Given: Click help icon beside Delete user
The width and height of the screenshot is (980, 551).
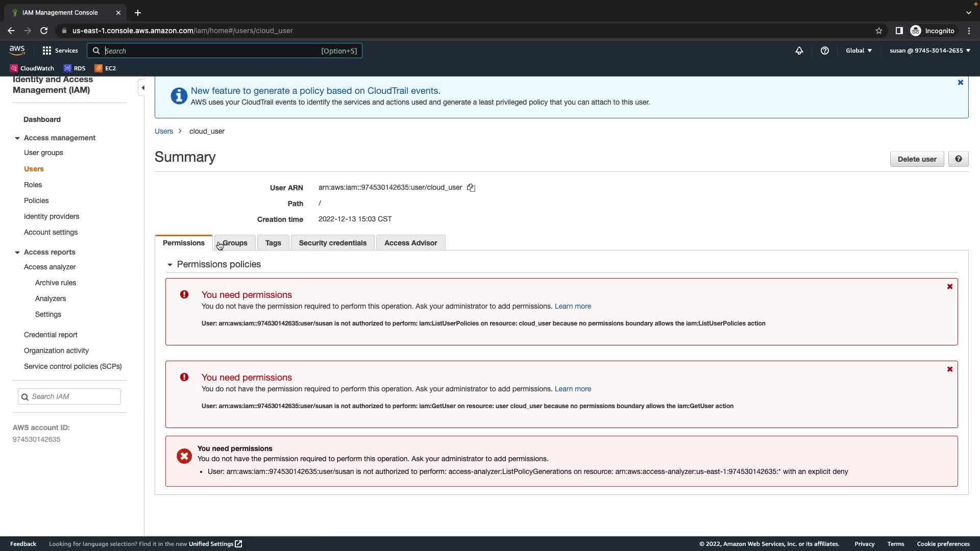Looking at the screenshot, I should pyautogui.click(x=958, y=159).
